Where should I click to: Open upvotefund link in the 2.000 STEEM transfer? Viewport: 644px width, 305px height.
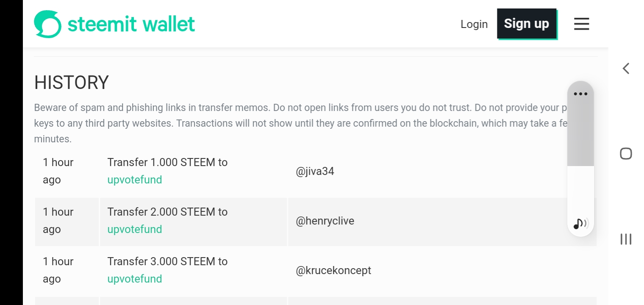[x=135, y=229]
